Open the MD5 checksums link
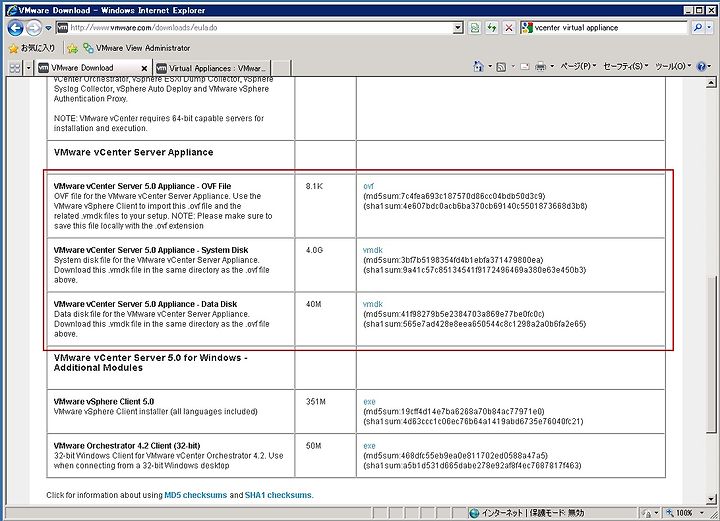720x521 pixels. [196, 495]
